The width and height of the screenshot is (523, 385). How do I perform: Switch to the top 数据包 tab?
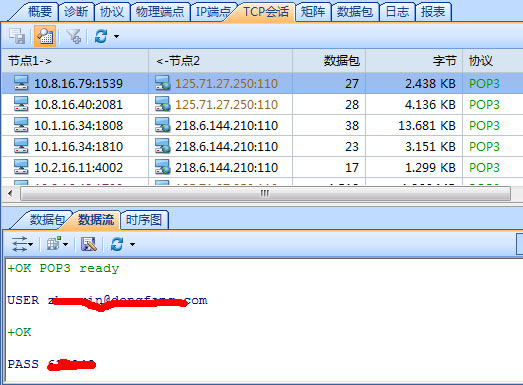(x=355, y=12)
